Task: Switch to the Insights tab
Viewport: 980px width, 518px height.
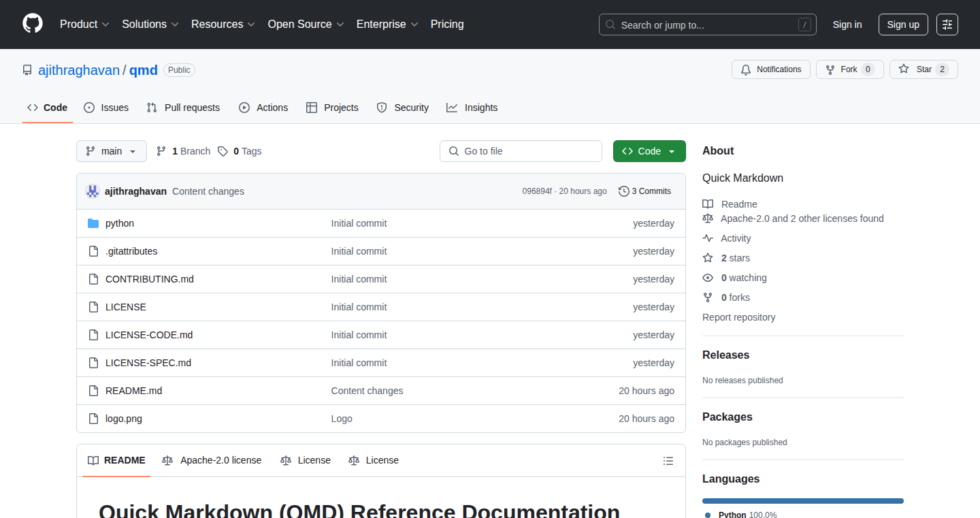Action: (x=472, y=108)
